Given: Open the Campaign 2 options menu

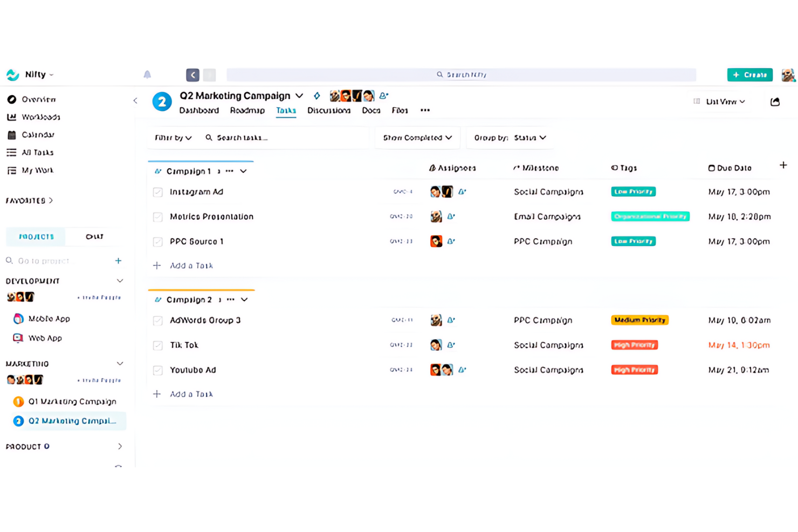Looking at the screenshot, I should [231, 299].
